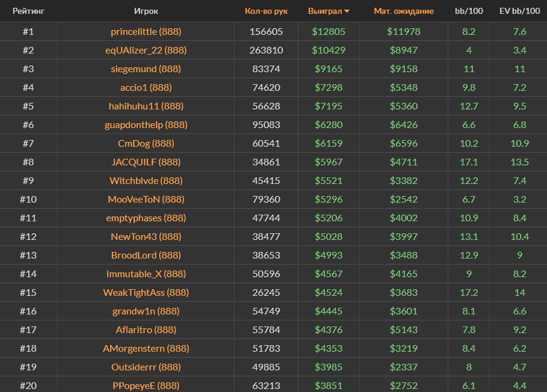Open eqUAlizer_22 (888) player link
Screen dimensions: 547x392
tap(146, 50)
